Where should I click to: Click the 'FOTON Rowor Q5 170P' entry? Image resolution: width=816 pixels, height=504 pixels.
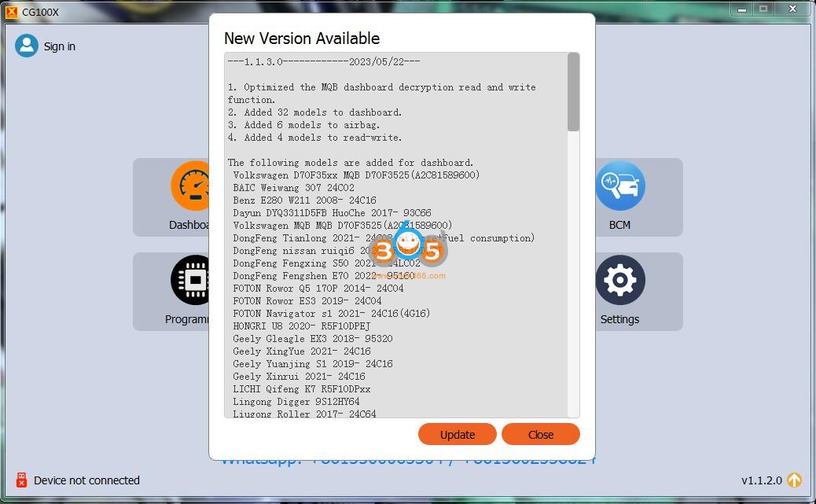point(318,288)
